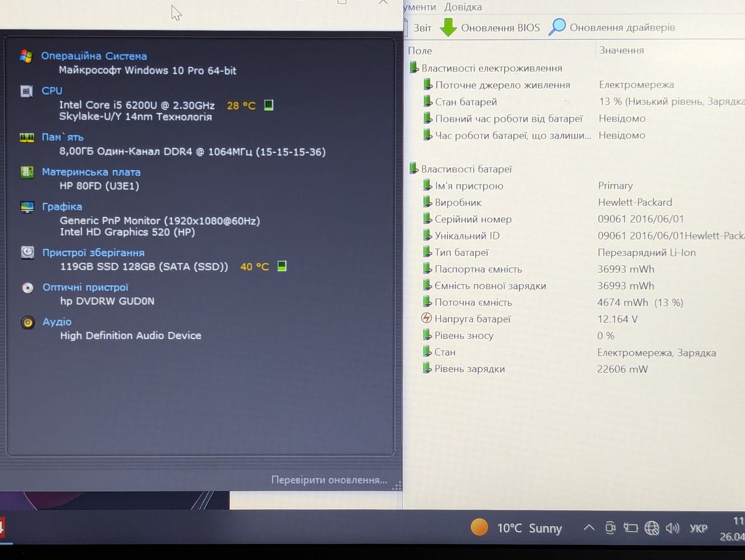Click the green chip indicator next to 28 °C
This screenshot has width=745, height=560.
(269, 105)
